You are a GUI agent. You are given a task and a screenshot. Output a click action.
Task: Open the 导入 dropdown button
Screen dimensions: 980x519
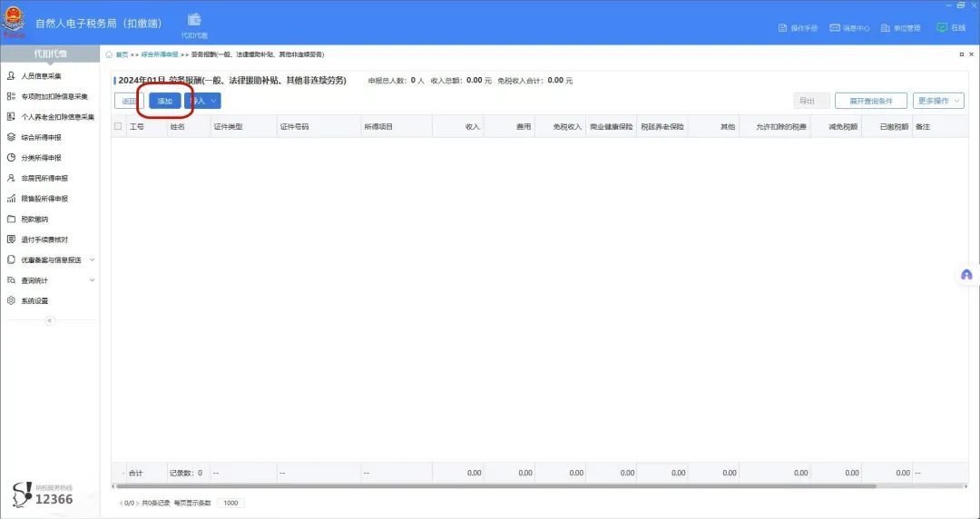point(203,101)
